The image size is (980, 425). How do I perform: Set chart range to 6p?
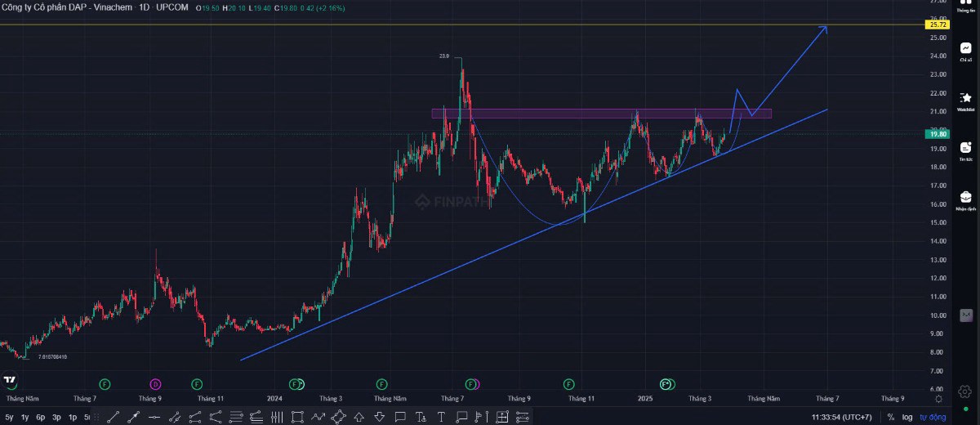[41, 417]
